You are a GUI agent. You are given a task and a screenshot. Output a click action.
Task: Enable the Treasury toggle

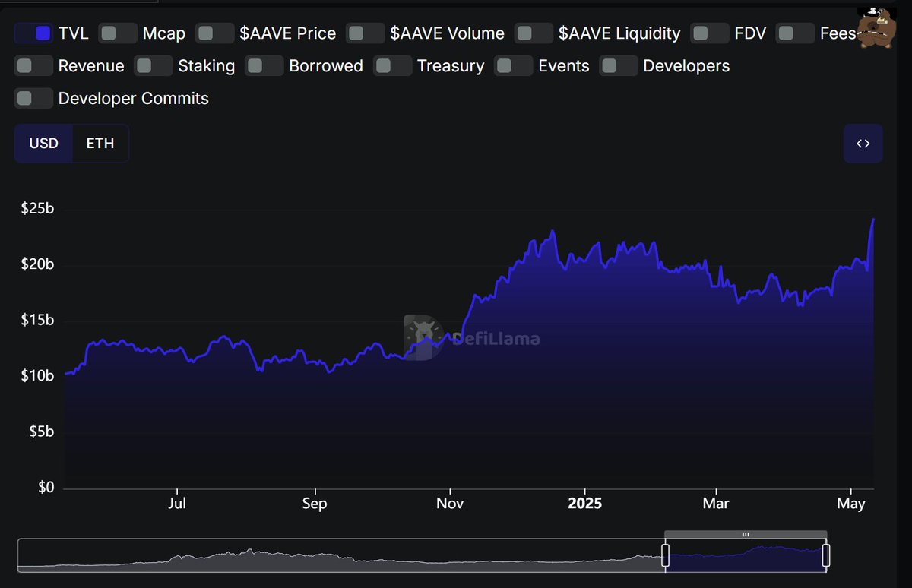pos(392,66)
